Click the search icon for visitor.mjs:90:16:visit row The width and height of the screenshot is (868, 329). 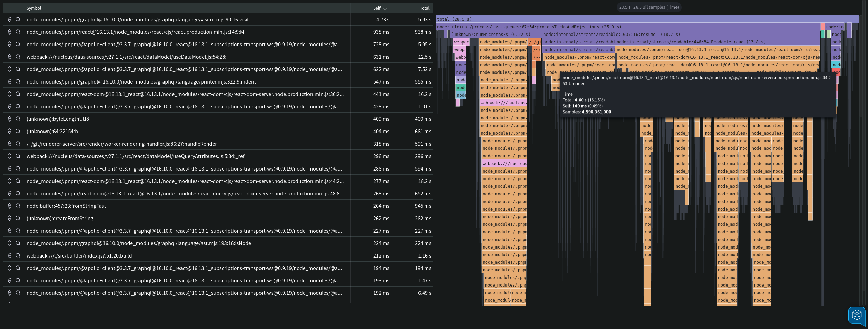pyautogui.click(x=18, y=19)
